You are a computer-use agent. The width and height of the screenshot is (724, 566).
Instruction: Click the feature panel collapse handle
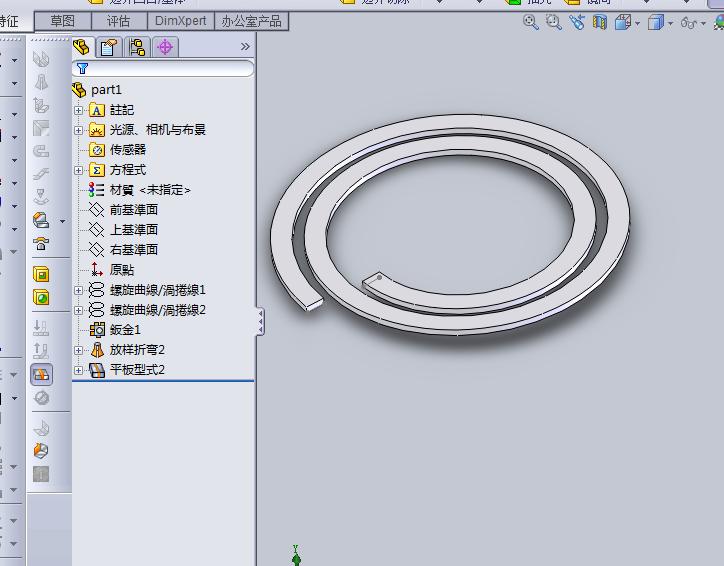click(260, 321)
